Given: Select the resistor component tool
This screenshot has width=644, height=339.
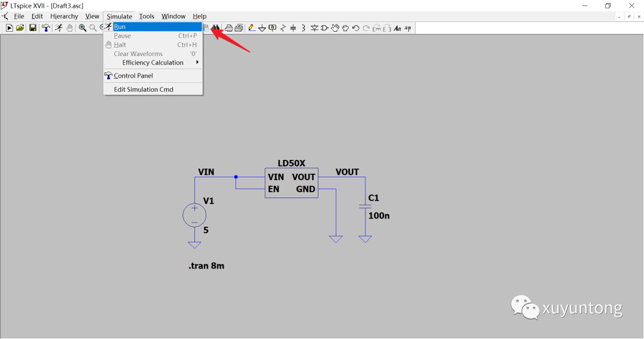Looking at the screenshot, I should click(x=283, y=28).
